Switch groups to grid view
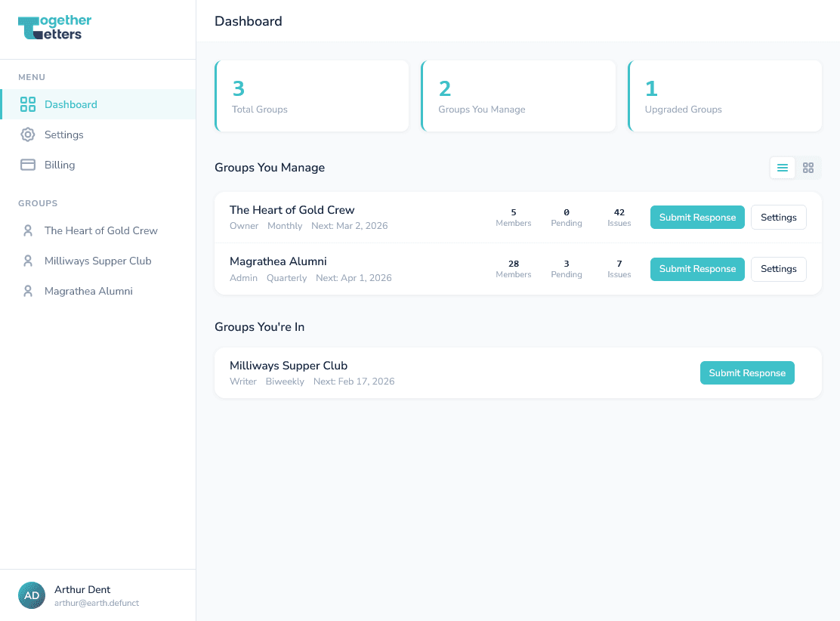Image resolution: width=840 pixels, height=621 pixels. click(x=808, y=168)
